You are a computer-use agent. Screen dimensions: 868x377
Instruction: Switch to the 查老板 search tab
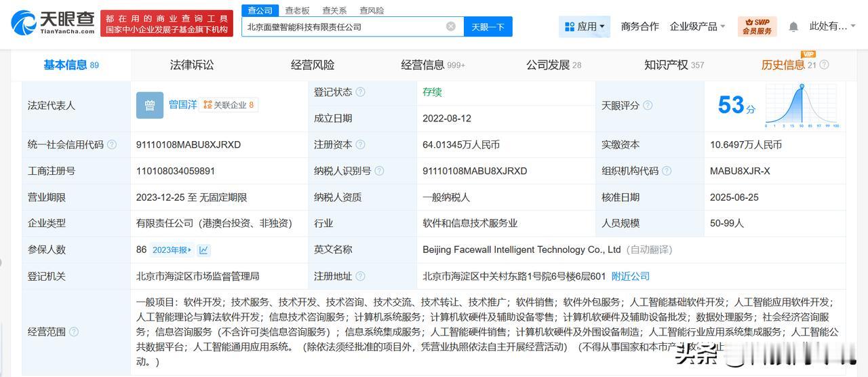(x=297, y=11)
